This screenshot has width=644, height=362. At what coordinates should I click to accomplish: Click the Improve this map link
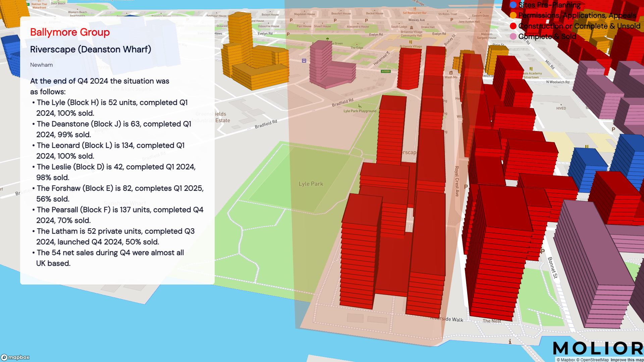(x=627, y=360)
